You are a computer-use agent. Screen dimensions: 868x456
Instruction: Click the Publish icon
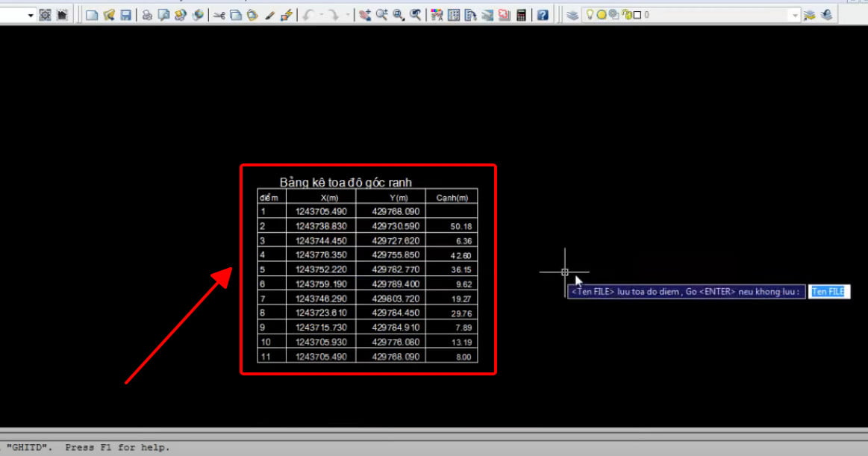pos(181,15)
